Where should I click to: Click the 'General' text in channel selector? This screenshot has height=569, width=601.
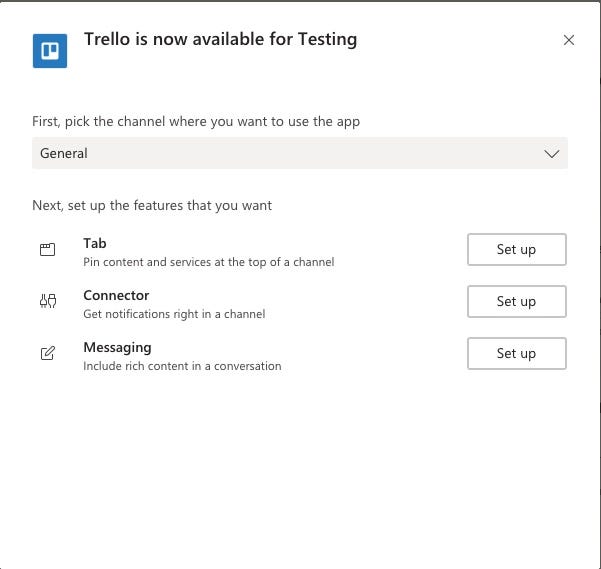(x=64, y=153)
